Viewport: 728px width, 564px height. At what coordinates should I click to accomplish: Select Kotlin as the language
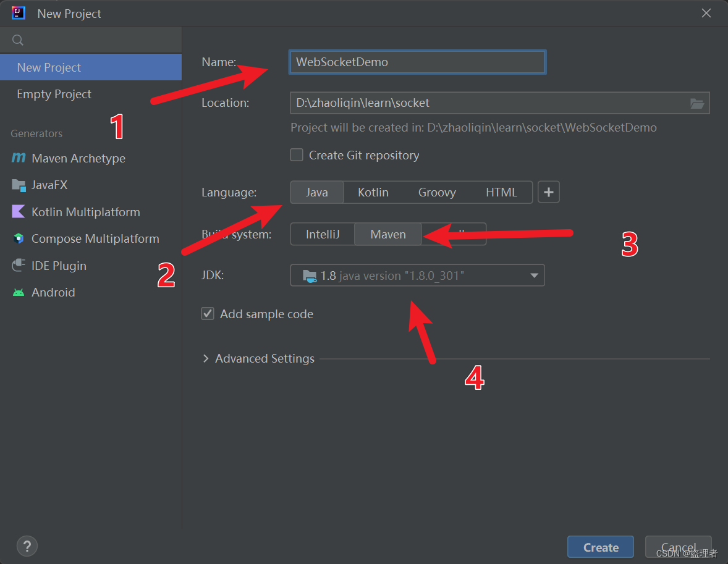click(x=373, y=192)
